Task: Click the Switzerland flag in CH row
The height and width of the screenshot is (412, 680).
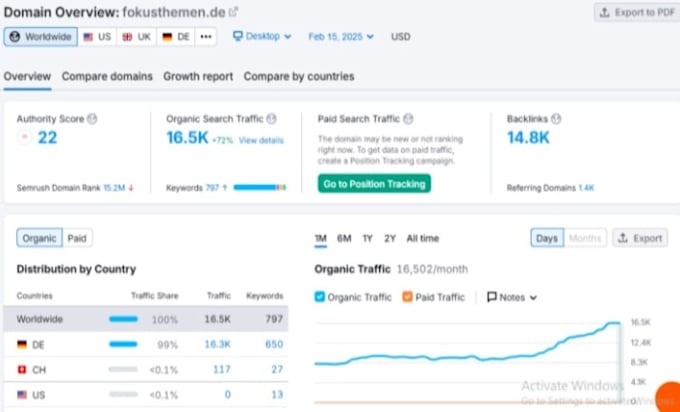Action: click(x=22, y=369)
